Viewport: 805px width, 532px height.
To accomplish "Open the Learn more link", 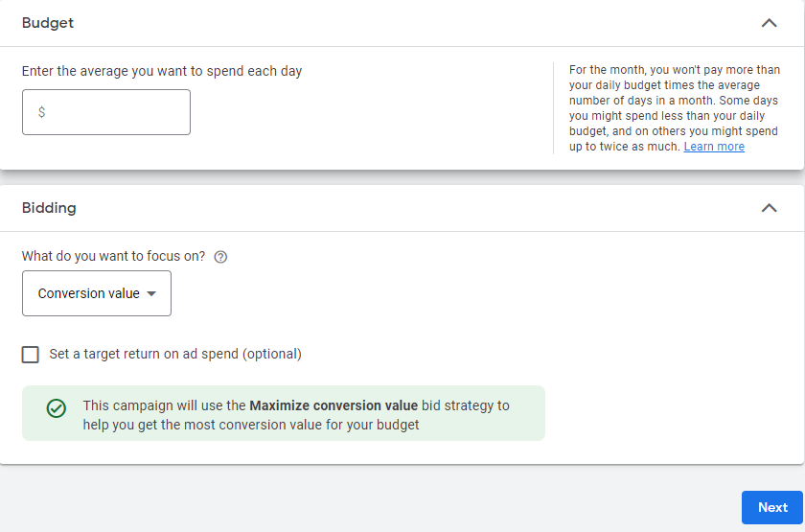I will [714, 147].
